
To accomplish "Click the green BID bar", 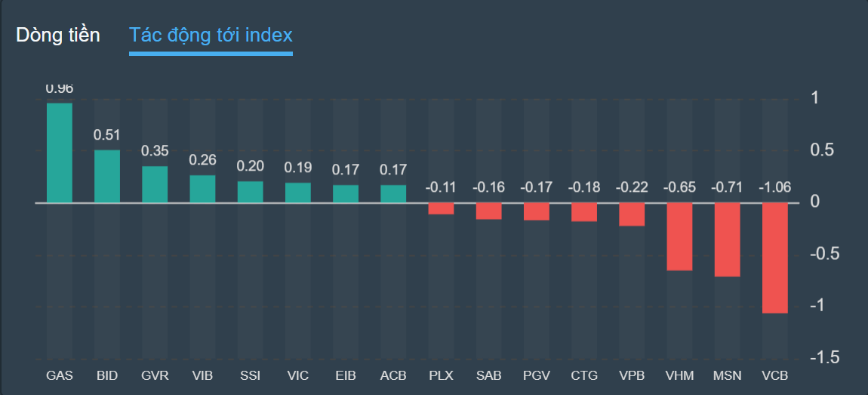I will click(107, 176).
